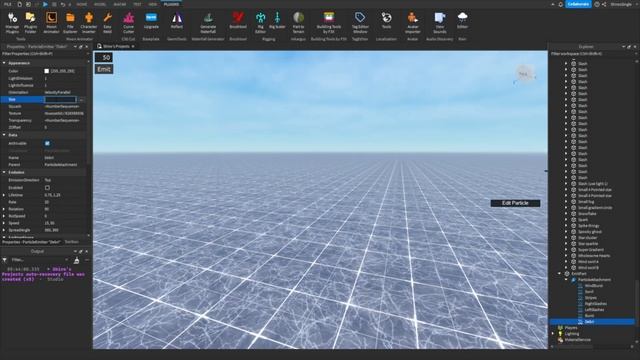Switch to the HOME ribbon tab
This screenshot has height=360, width=640.
(82, 4)
